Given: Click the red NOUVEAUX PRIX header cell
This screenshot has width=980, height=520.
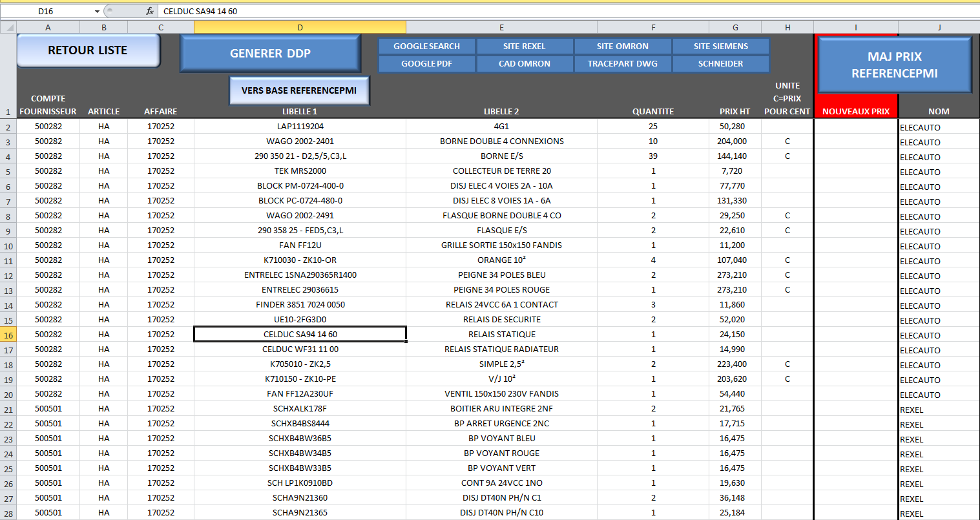Looking at the screenshot, I should (855, 111).
